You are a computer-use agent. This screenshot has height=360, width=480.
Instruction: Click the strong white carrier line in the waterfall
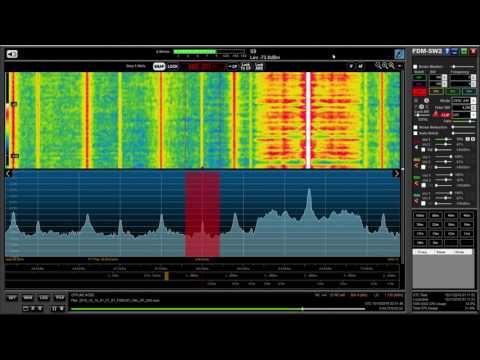[308, 120]
